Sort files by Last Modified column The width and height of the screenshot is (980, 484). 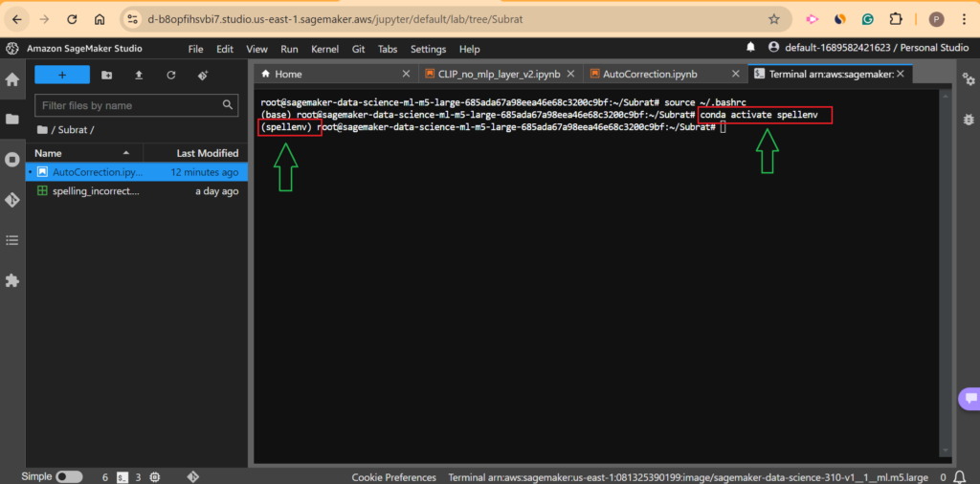tap(207, 153)
